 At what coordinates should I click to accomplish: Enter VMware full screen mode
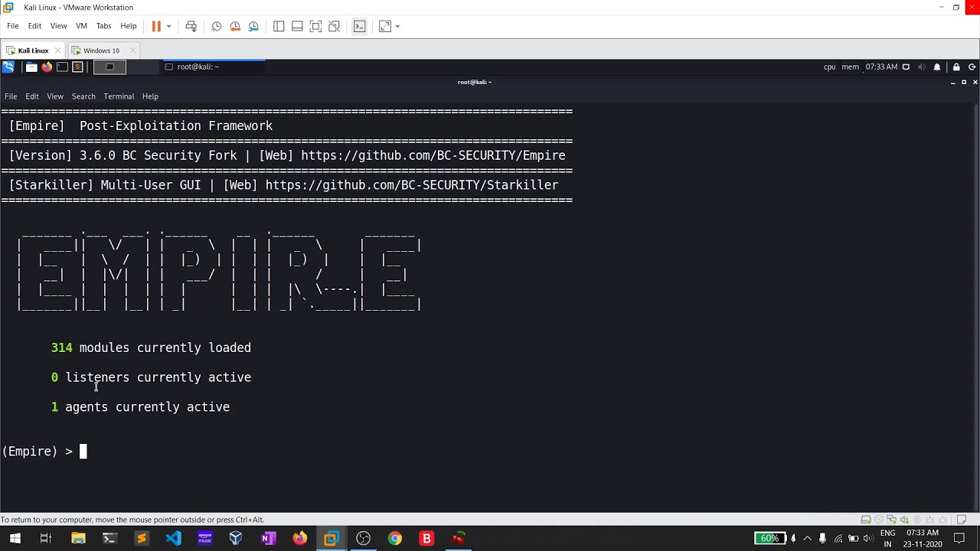[x=315, y=26]
